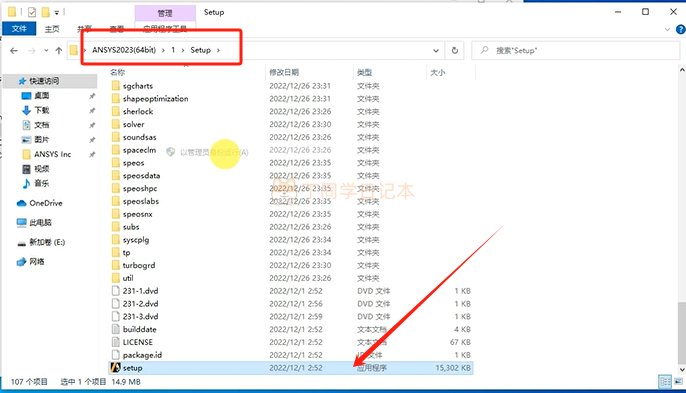This screenshot has width=686, height=393.
Task: Select the syscplg folder
Action: [136, 240]
